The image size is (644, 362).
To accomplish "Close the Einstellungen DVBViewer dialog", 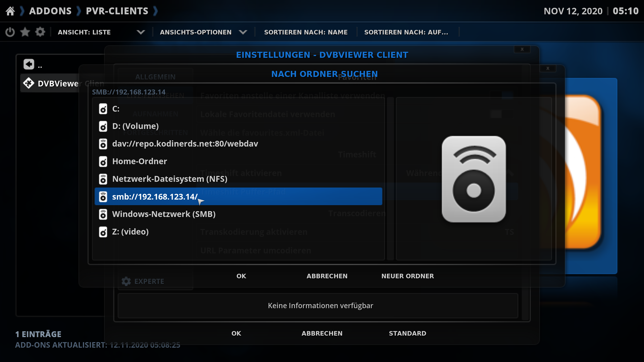I will point(522,49).
